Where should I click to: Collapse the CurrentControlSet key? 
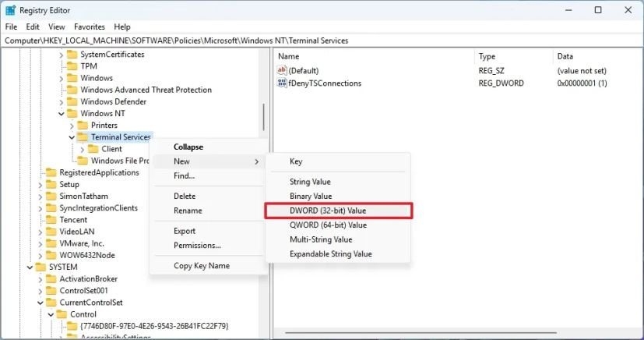pos(40,303)
